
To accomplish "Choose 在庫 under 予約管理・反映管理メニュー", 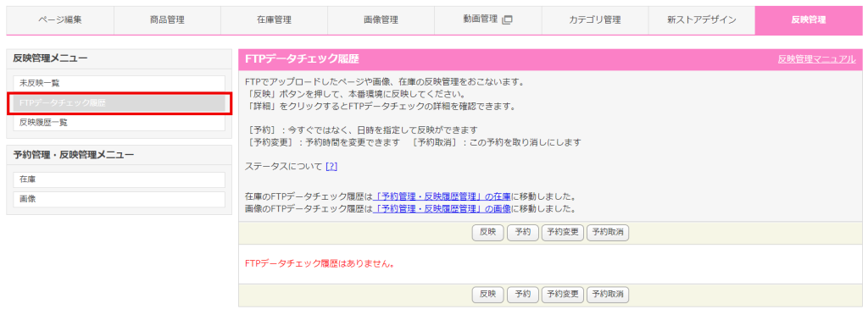I will pos(119,179).
